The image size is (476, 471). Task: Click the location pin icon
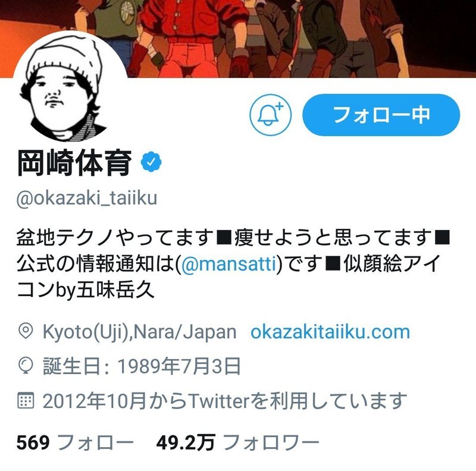(x=26, y=331)
